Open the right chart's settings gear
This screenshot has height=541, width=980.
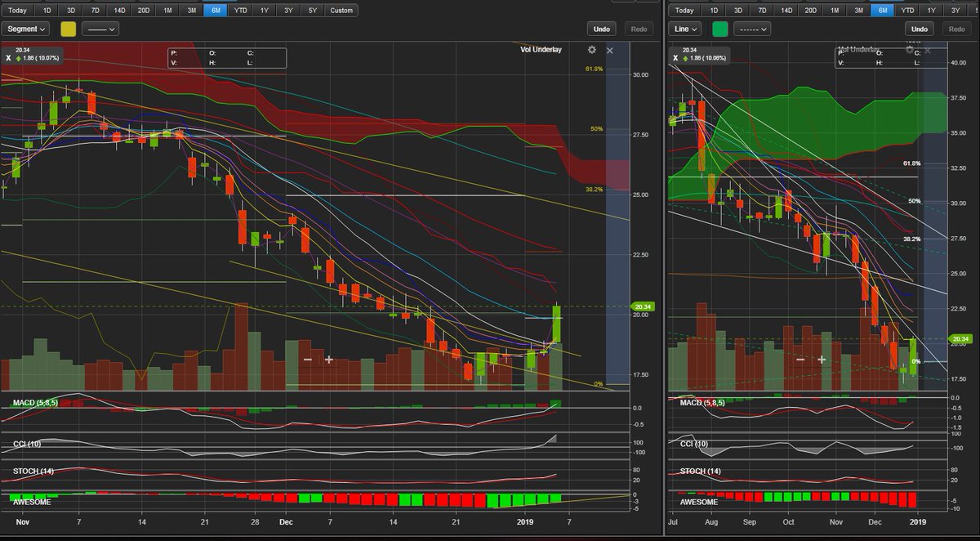pyautogui.click(x=909, y=50)
